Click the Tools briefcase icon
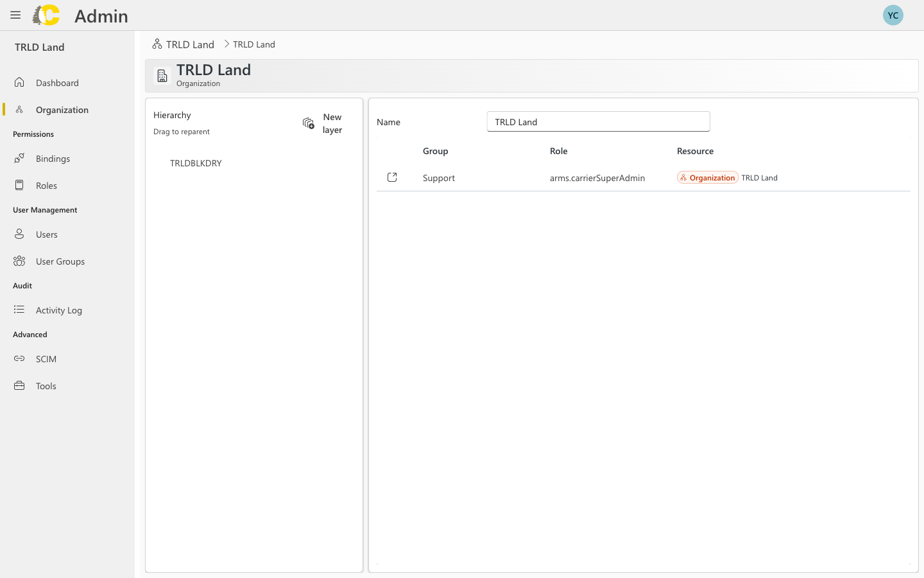Screen dimensions: 924x578 (x=19, y=385)
